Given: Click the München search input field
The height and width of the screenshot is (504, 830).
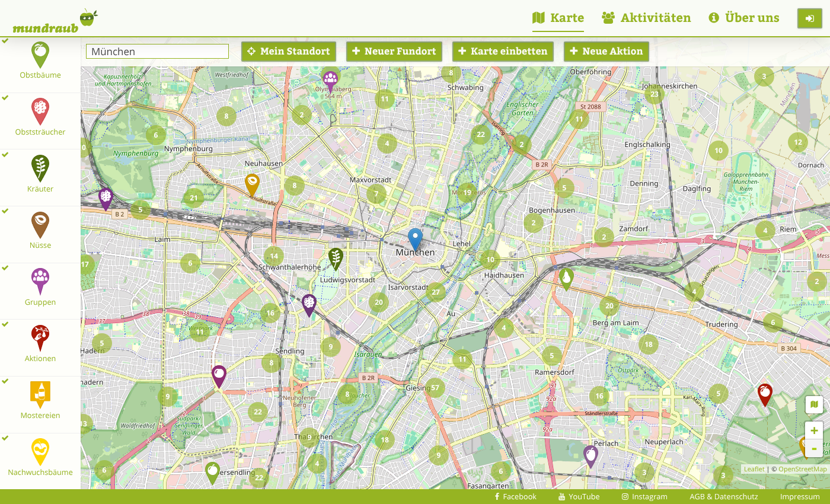Looking at the screenshot, I should pos(157,52).
